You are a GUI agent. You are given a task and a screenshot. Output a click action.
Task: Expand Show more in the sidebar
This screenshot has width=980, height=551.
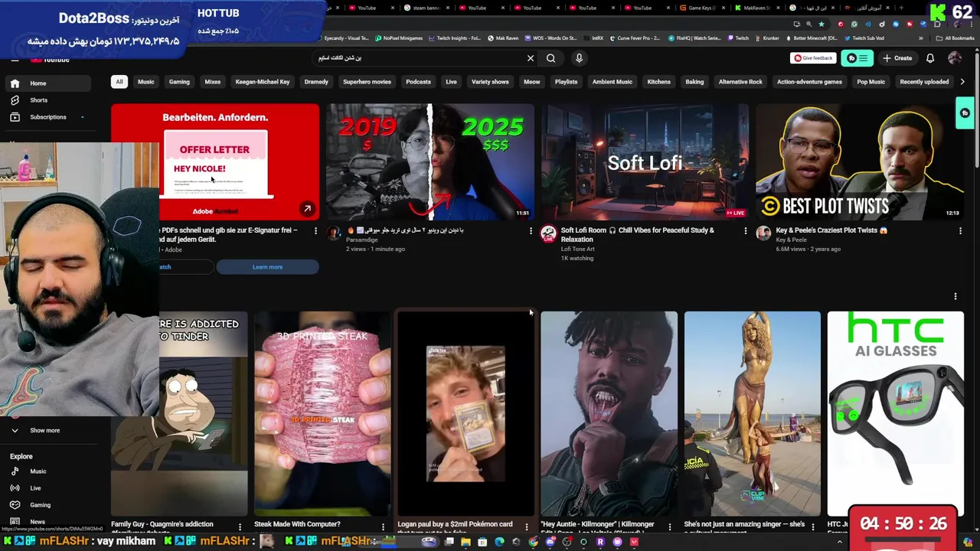[44, 430]
